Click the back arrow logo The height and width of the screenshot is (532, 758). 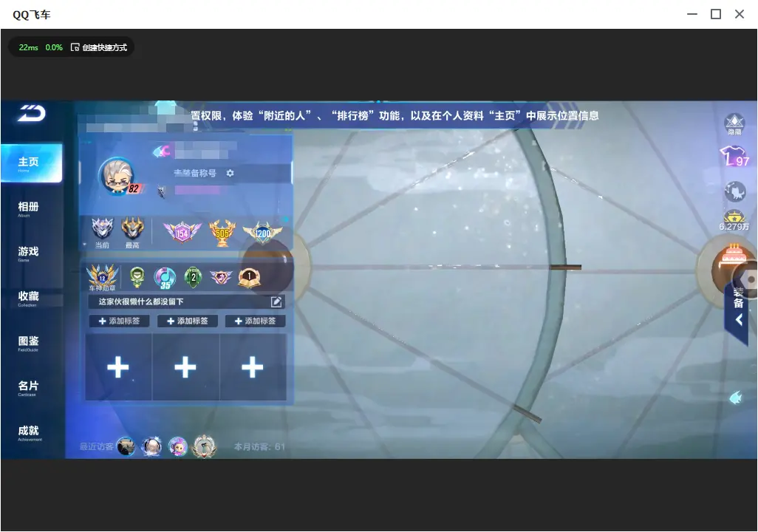point(32,113)
